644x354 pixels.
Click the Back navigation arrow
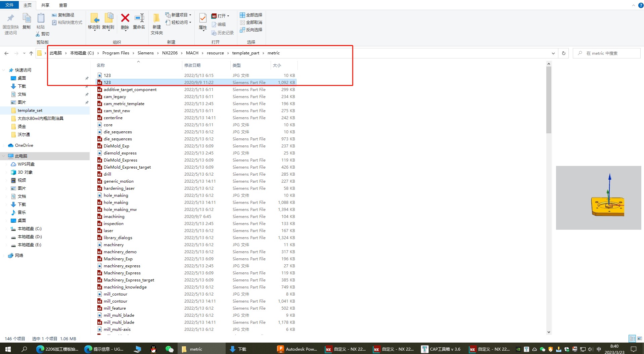[x=6, y=53]
